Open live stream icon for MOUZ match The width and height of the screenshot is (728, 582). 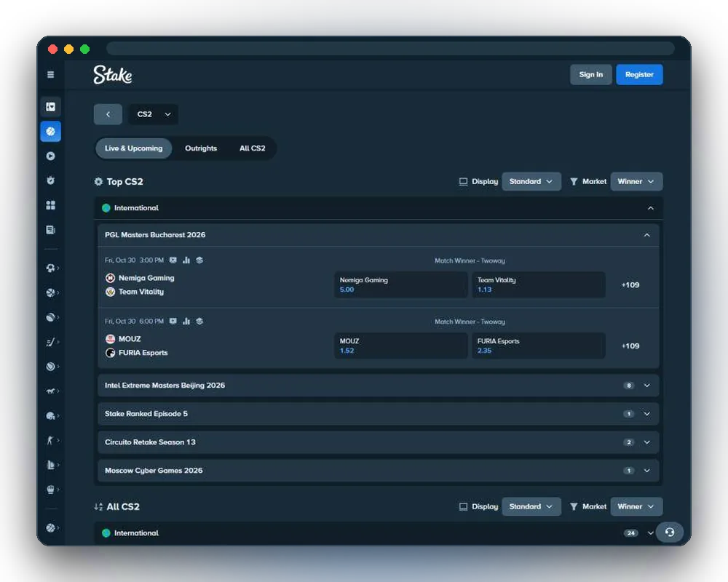coord(173,321)
